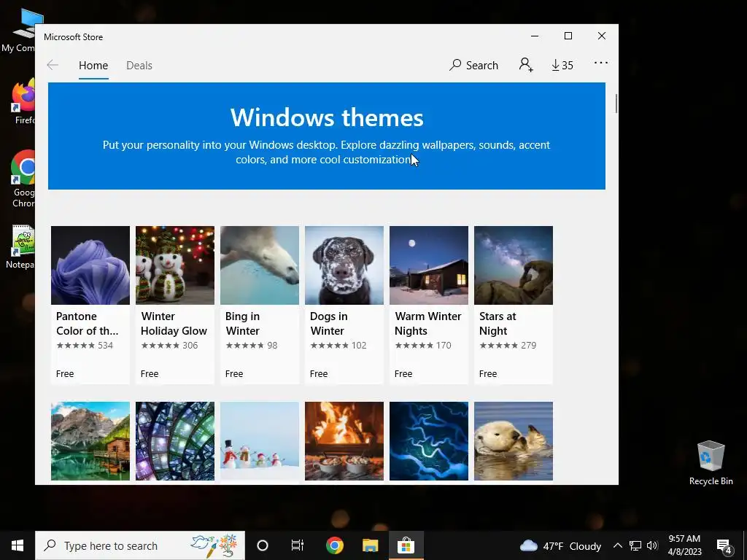Go back with the Store back arrow
747x560 pixels.
tap(53, 65)
